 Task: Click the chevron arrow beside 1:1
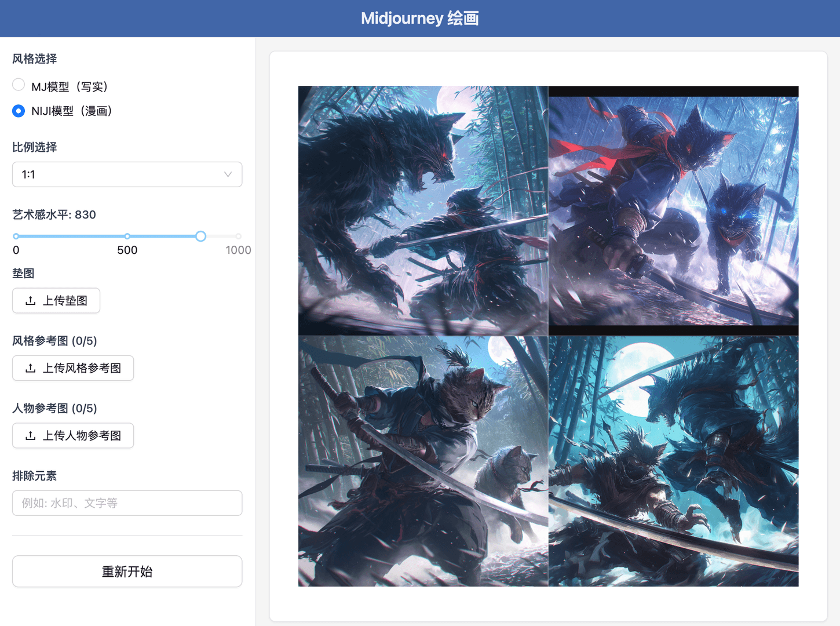point(227,174)
